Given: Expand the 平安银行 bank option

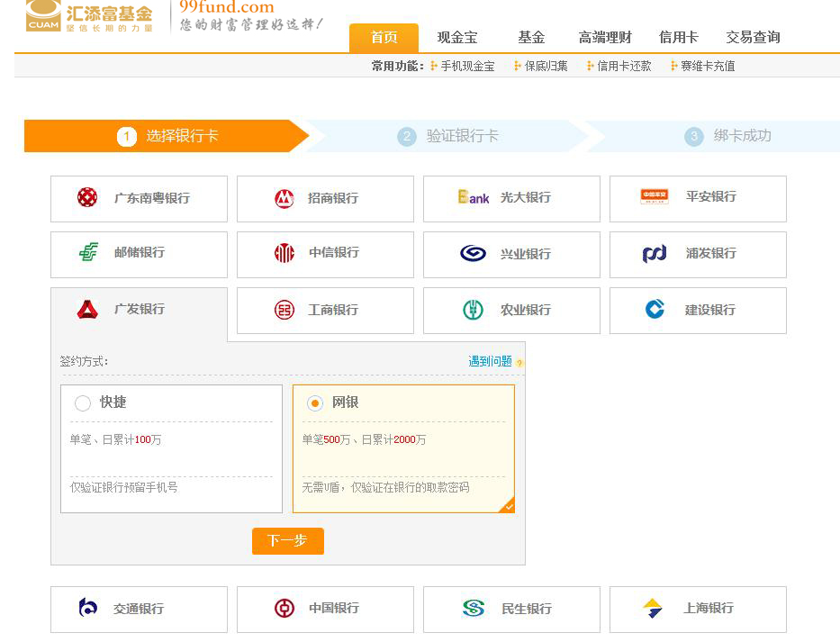Looking at the screenshot, I should [x=698, y=198].
